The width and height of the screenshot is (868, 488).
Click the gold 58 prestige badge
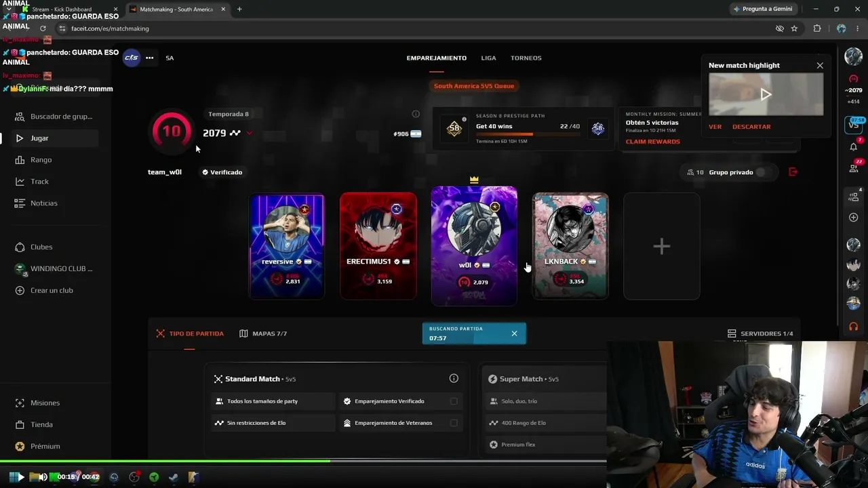pyautogui.click(x=454, y=128)
